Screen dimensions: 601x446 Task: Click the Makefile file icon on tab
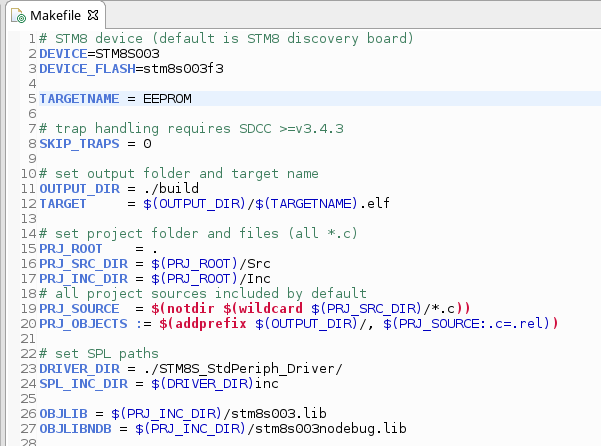[x=18, y=16]
